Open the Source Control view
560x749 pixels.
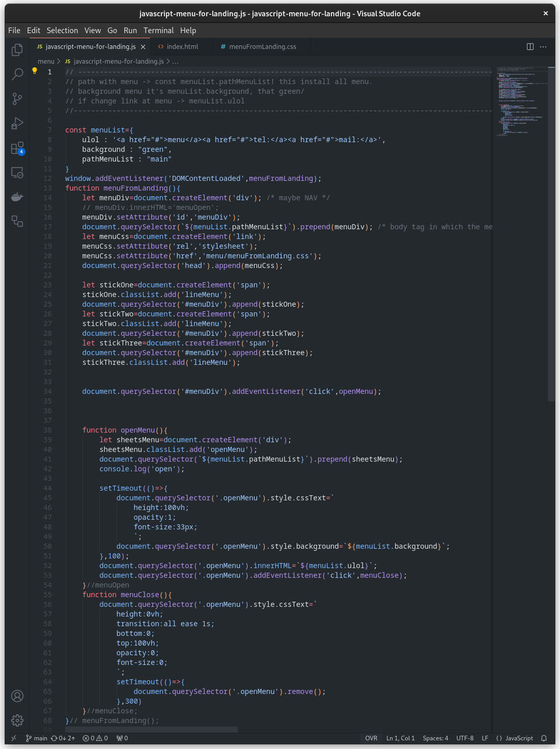17,99
